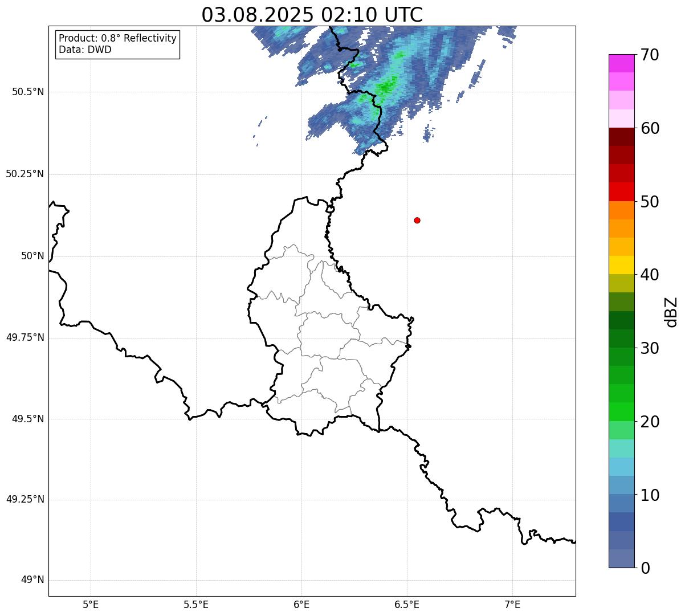Click the 50.5°N latitude label

coord(28,92)
